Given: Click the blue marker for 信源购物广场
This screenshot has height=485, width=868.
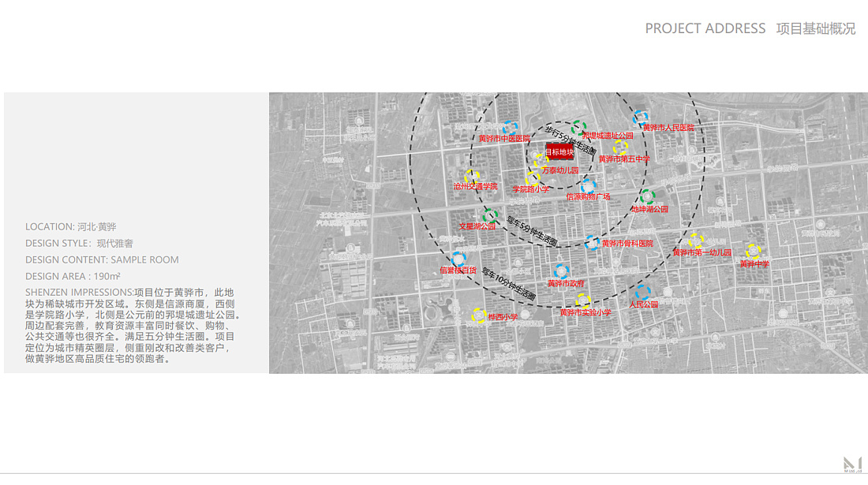Looking at the screenshot, I should [x=588, y=186].
